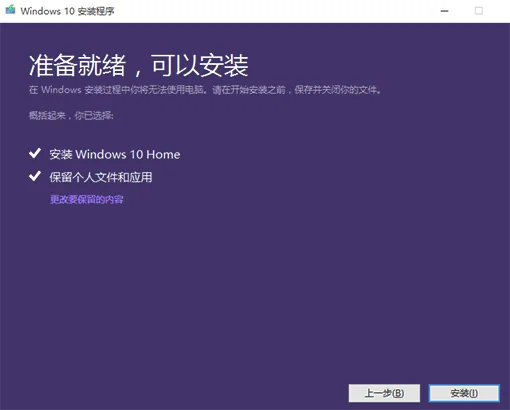Click checkmark beside 安装 Windows 10 Home
Viewport: 510px width, 410px height.
35,153
